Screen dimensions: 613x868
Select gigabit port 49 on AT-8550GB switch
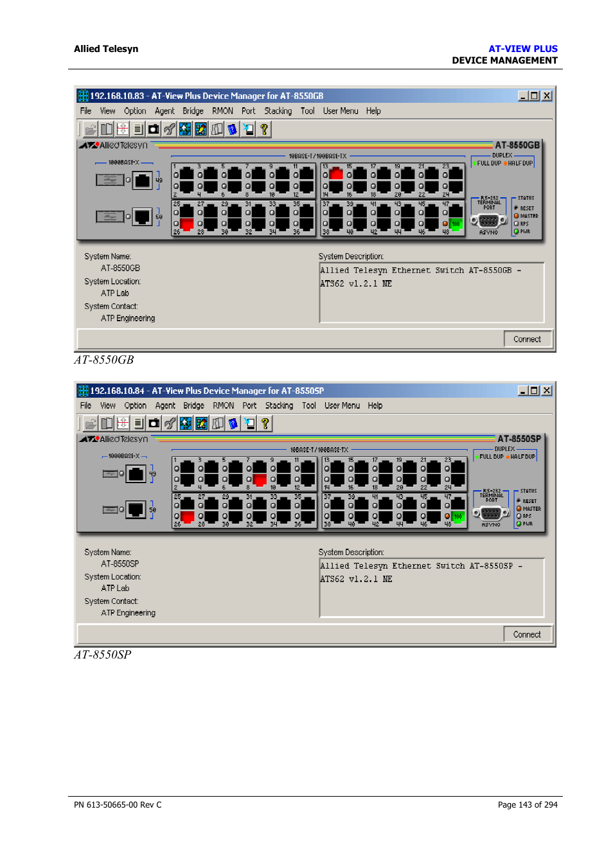pyautogui.click(x=143, y=181)
